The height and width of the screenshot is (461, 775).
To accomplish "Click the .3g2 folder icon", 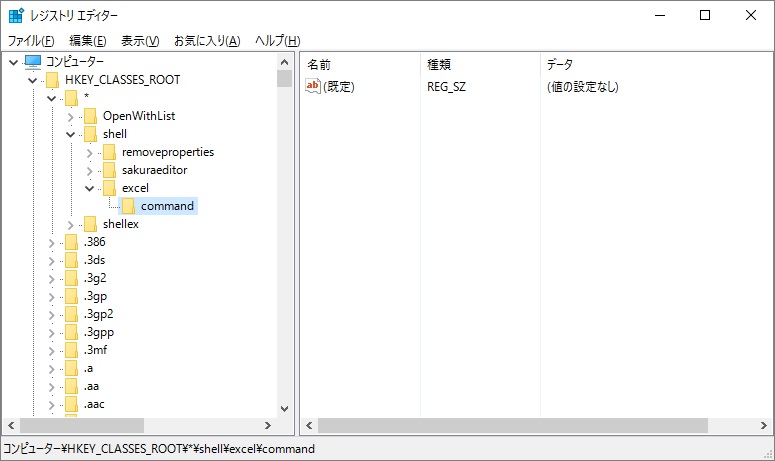I will [x=72, y=278].
